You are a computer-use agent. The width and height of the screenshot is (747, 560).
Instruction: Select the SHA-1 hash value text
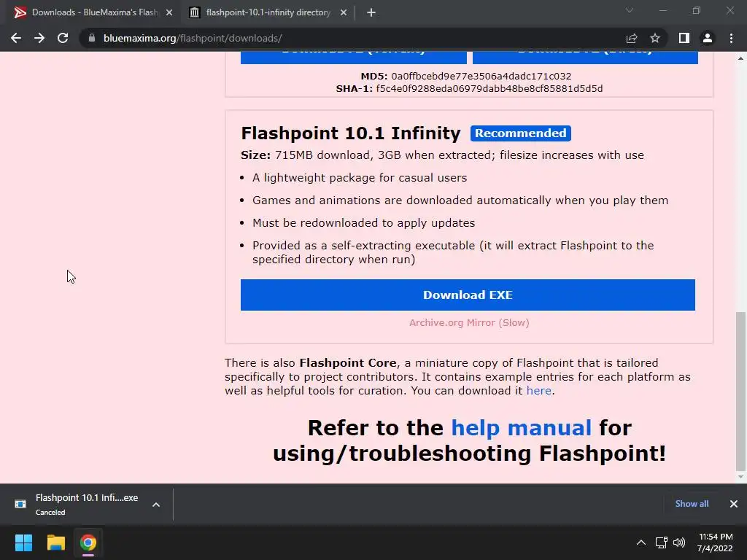tap(489, 88)
